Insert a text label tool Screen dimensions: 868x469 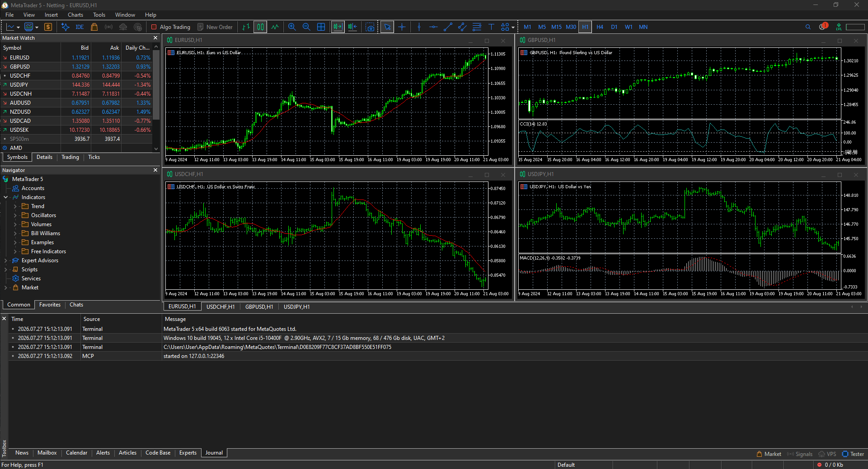point(491,27)
